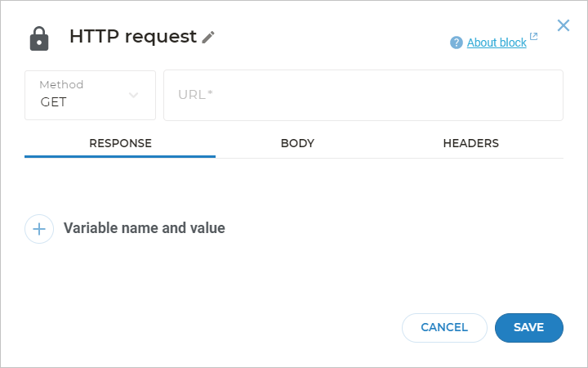The height and width of the screenshot is (368, 588).
Task: Switch to the RESPONSE tab
Action: (120, 143)
